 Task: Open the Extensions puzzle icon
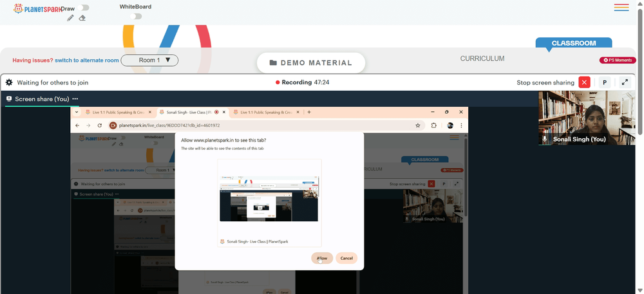pos(433,125)
